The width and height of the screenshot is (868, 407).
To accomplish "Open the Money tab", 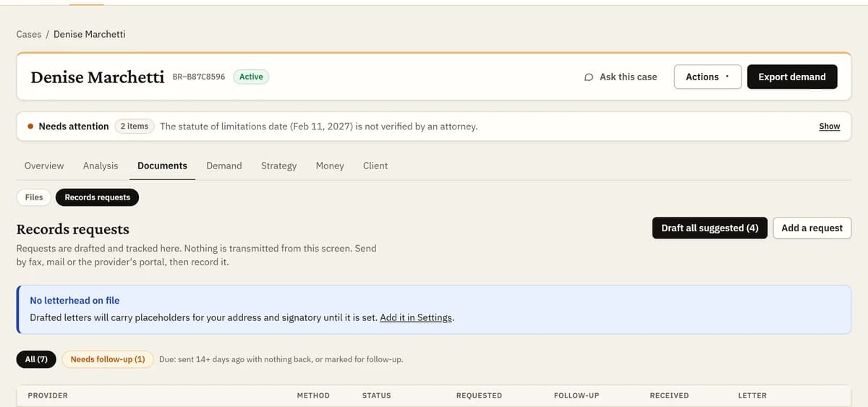I will 330,166.
